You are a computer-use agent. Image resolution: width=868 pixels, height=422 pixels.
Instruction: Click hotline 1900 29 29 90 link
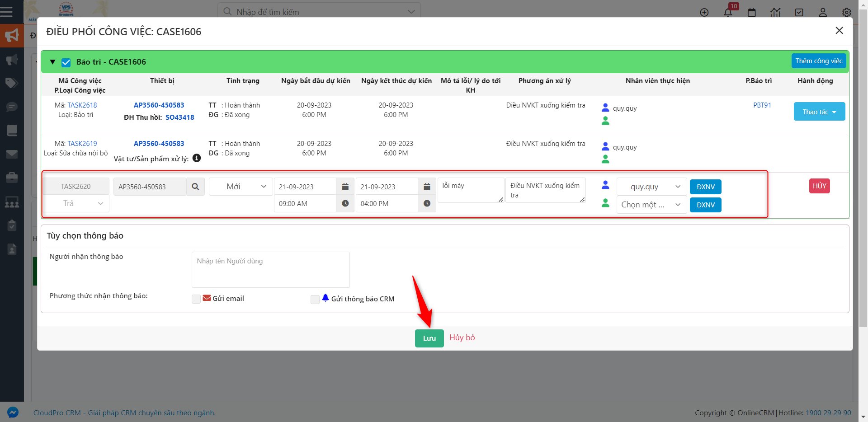click(828, 413)
